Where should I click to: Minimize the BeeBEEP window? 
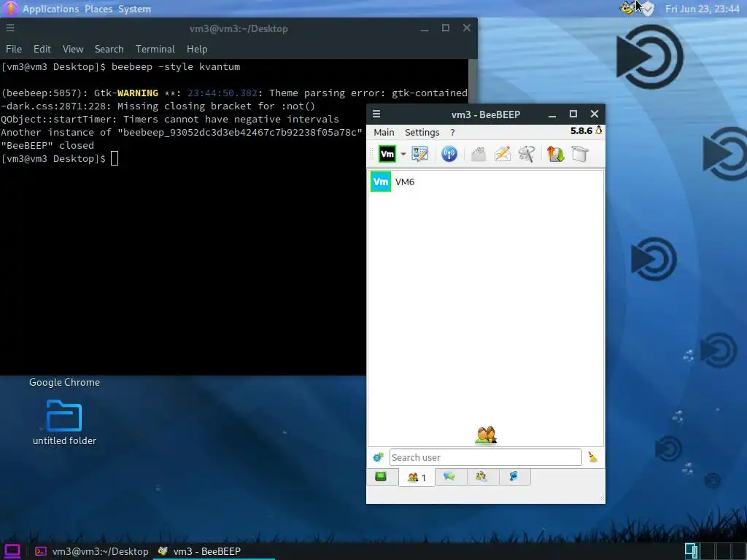pyautogui.click(x=552, y=114)
